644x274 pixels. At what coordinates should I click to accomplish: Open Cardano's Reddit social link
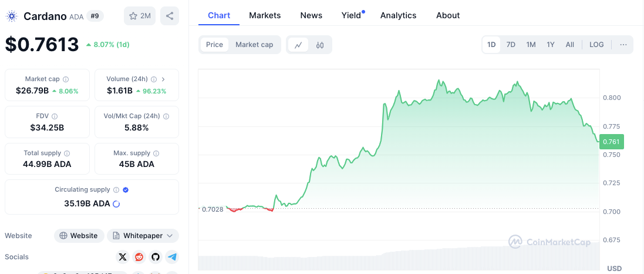click(x=139, y=257)
